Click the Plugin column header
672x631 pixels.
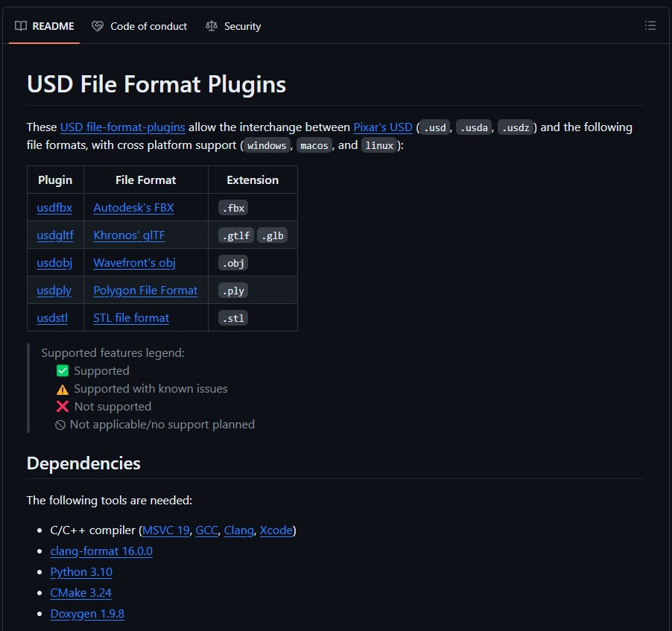(x=55, y=180)
